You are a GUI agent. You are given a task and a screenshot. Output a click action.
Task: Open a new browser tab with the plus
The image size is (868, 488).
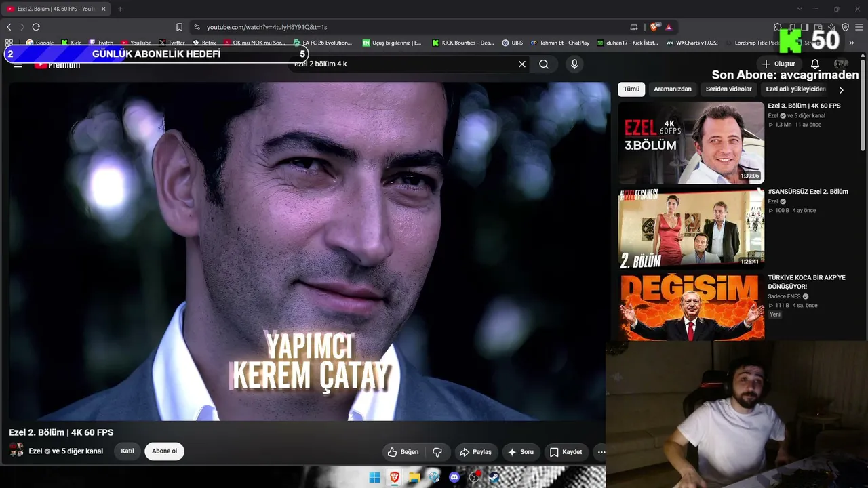[120, 9]
